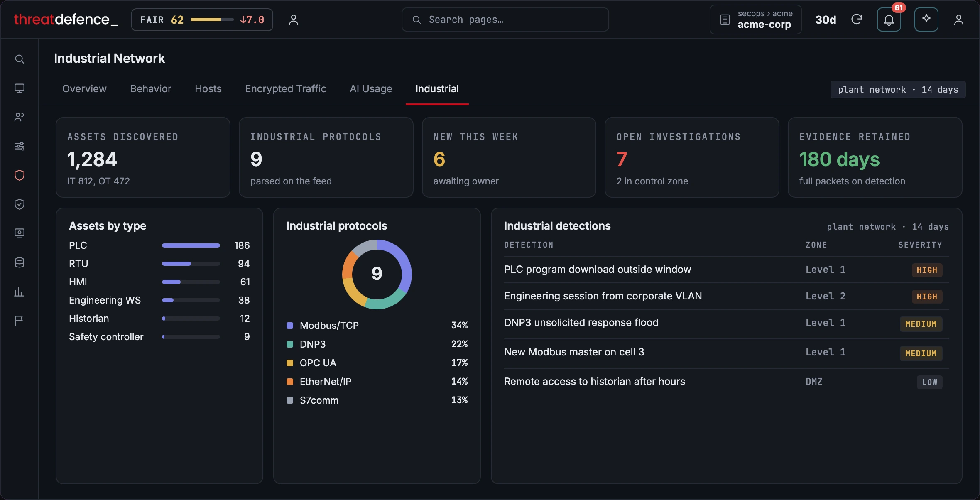Click the Search pages input field
980x500 pixels.
[505, 20]
